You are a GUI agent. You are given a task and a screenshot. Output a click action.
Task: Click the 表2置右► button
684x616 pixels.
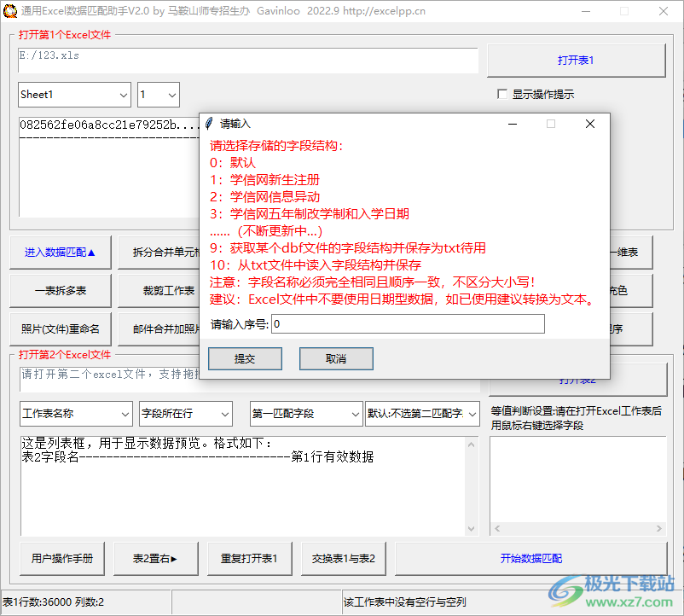156,559
